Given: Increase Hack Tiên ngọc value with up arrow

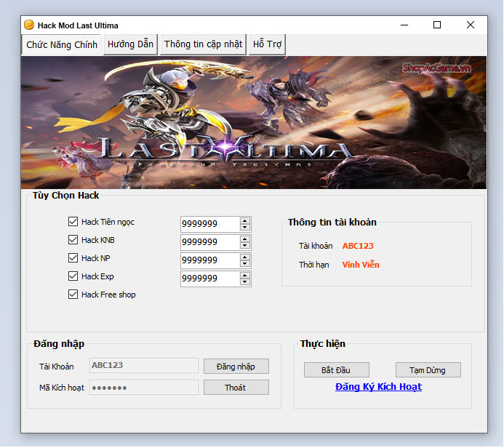Looking at the screenshot, I should click(x=245, y=221).
